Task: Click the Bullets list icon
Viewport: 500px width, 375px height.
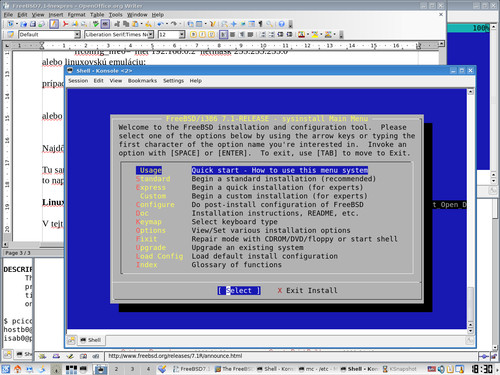Action: (272, 34)
